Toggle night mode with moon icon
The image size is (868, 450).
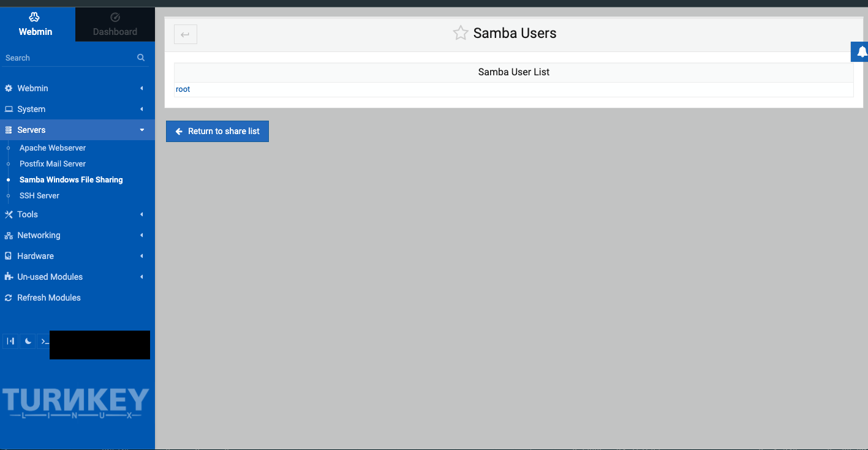(28, 341)
